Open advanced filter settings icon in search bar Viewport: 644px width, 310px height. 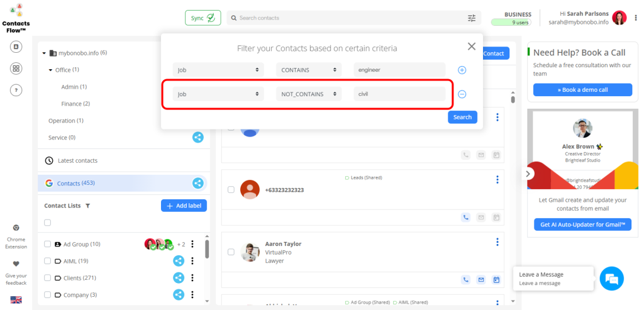[x=472, y=18]
